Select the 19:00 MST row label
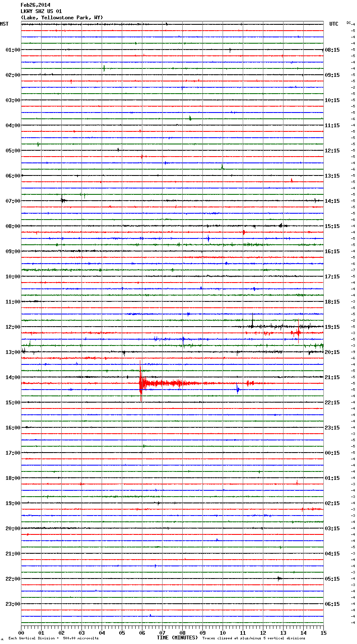The width and height of the screenshot is (357, 644). click(x=13, y=503)
